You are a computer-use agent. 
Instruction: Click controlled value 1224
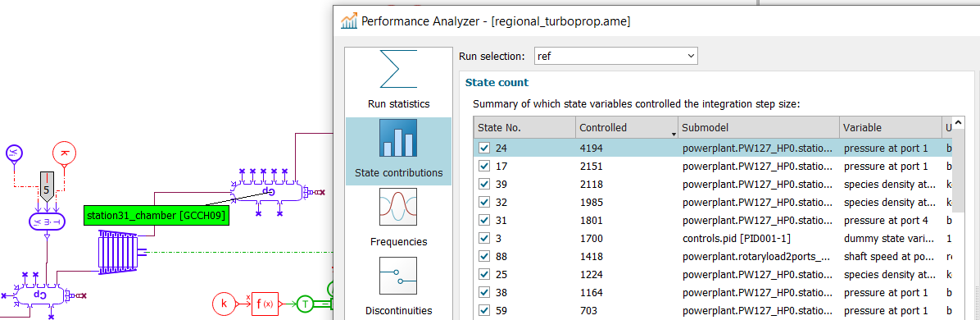click(x=592, y=274)
